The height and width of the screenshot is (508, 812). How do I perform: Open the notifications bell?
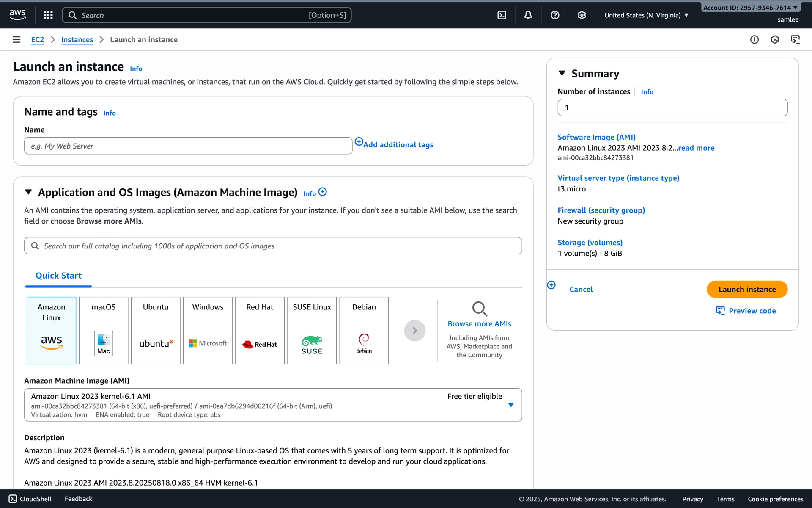click(528, 15)
